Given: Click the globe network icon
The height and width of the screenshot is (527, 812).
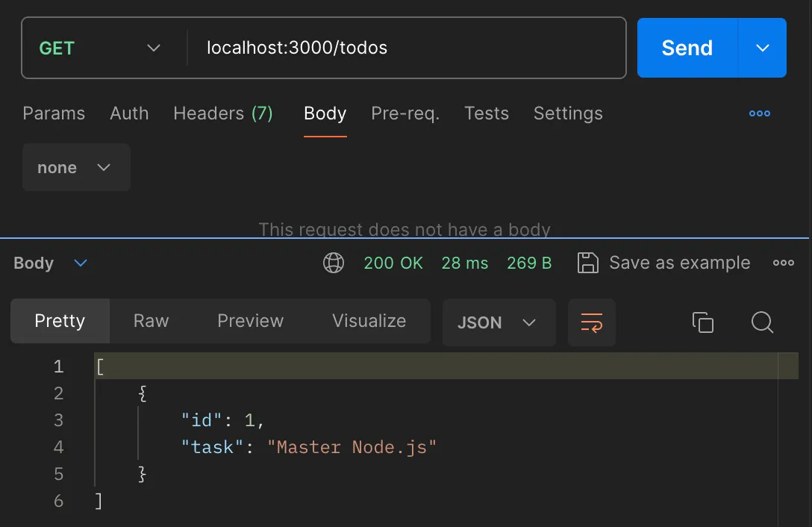Looking at the screenshot, I should point(333,263).
